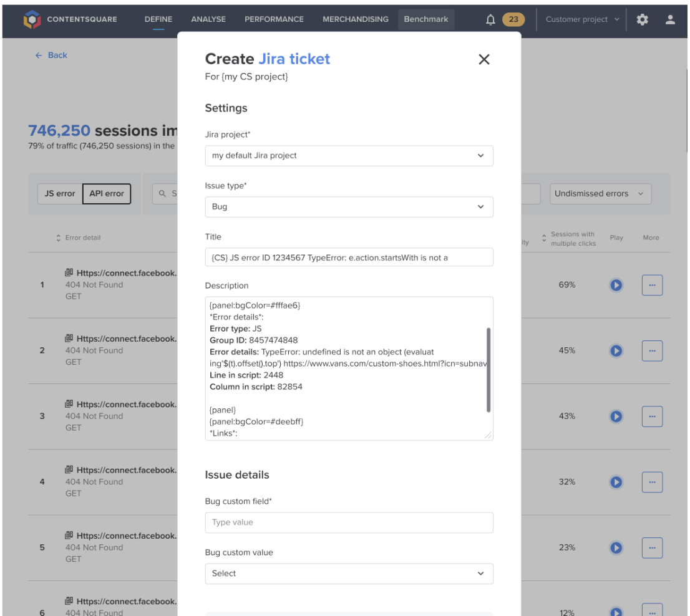Open the Bug custom value Select dropdown
Viewport: 690px width, 616px height.
[349, 574]
